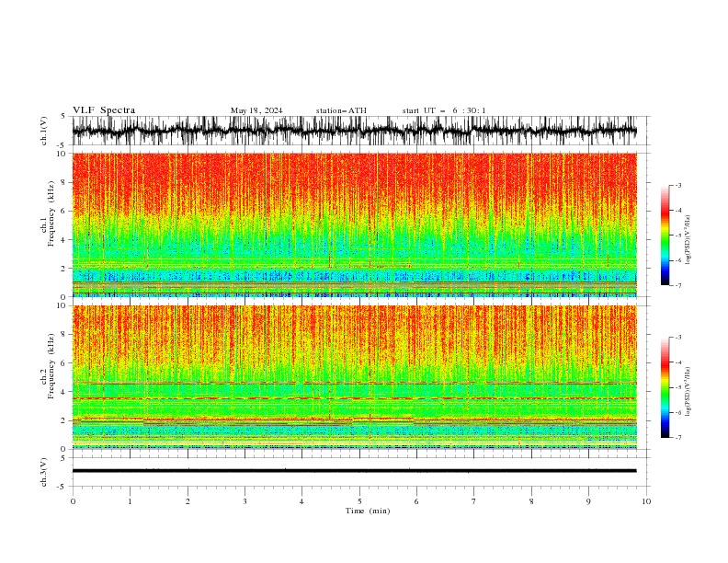Click the 'Time (min)' axis label
Viewport: 728px width, 563px height.
tap(368, 511)
